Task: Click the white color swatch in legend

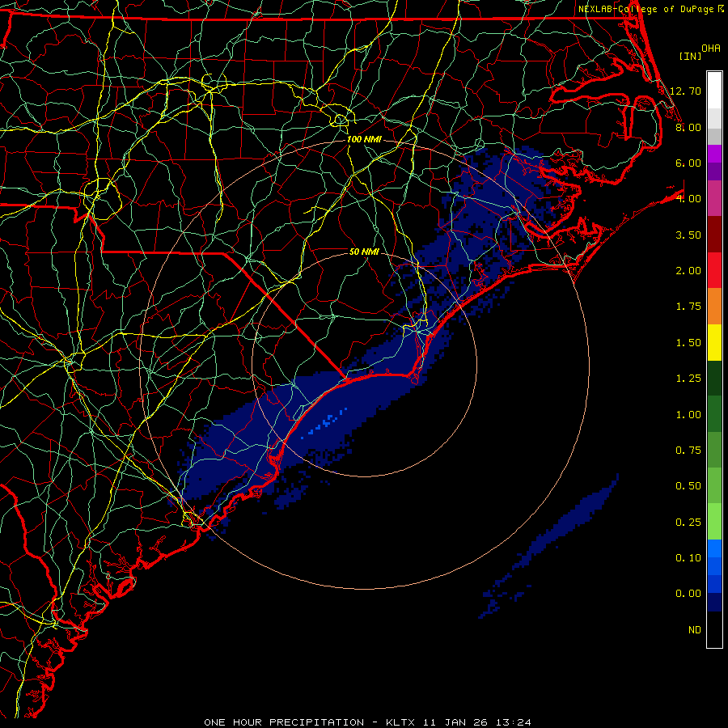Action: pyautogui.click(x=714, y=90)
